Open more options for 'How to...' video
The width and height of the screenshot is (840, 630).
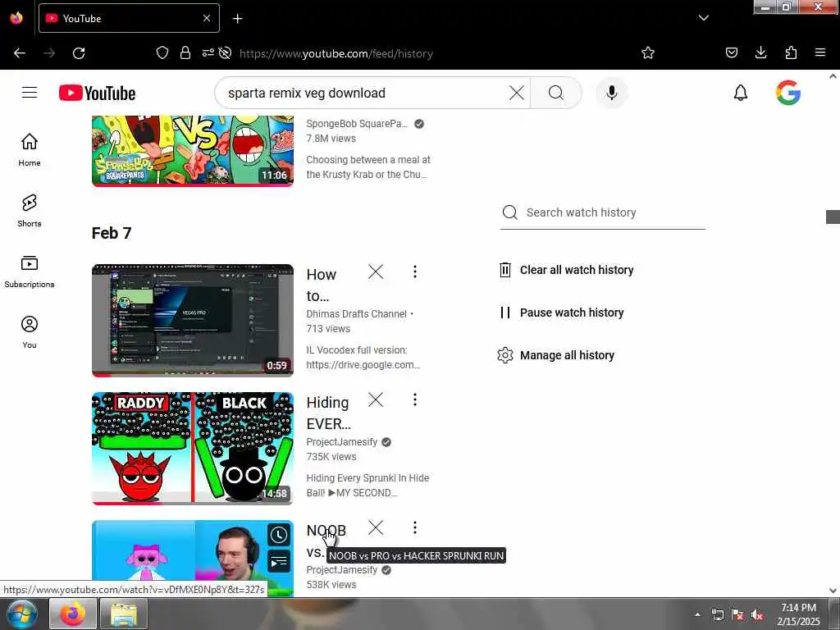click(x=414, y=272)
